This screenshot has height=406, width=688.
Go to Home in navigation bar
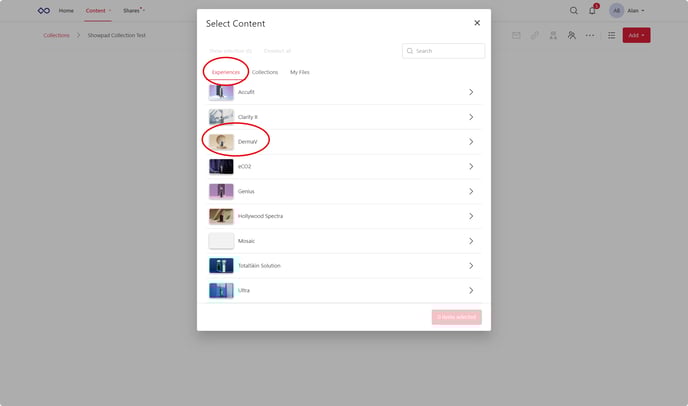(x=66, y=10)
